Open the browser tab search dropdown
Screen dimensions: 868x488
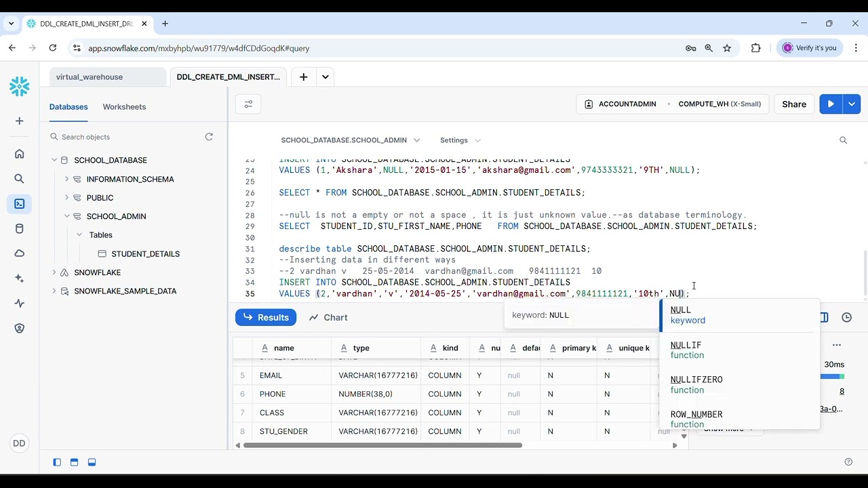12,23
